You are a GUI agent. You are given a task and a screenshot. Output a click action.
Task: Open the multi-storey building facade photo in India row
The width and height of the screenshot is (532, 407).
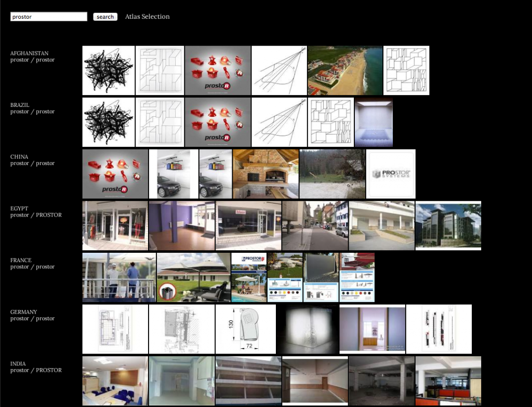click(248, 381)
